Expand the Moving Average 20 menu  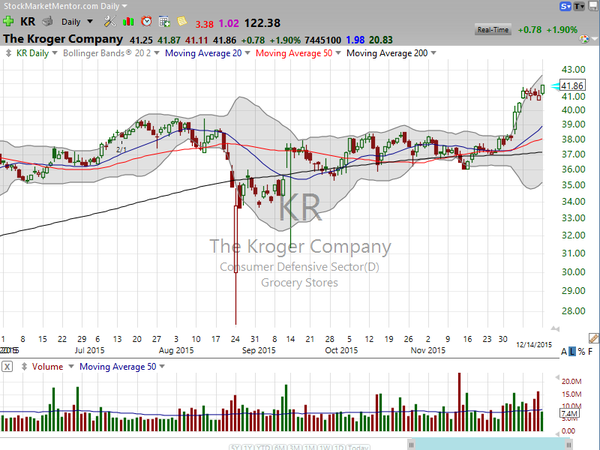248,53
